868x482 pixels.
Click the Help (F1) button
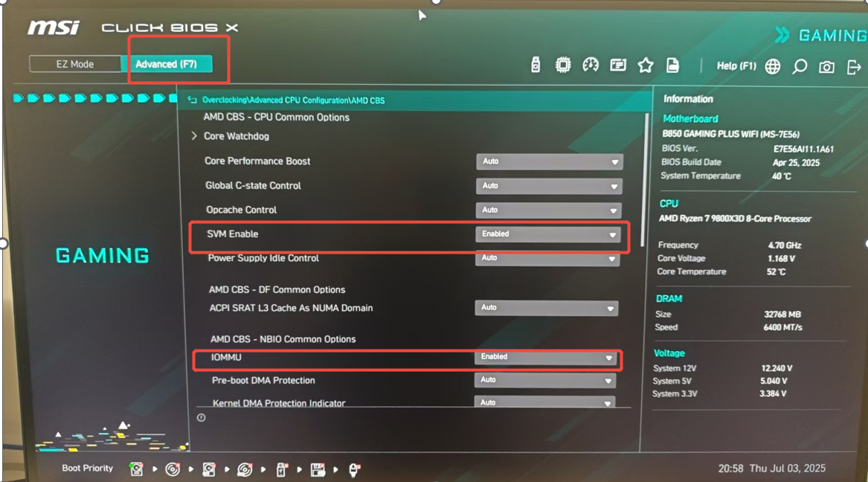(x=736, y=66)
